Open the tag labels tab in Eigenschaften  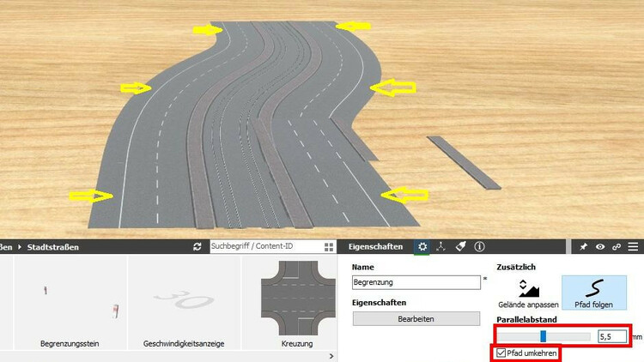(x=460, y=247)
